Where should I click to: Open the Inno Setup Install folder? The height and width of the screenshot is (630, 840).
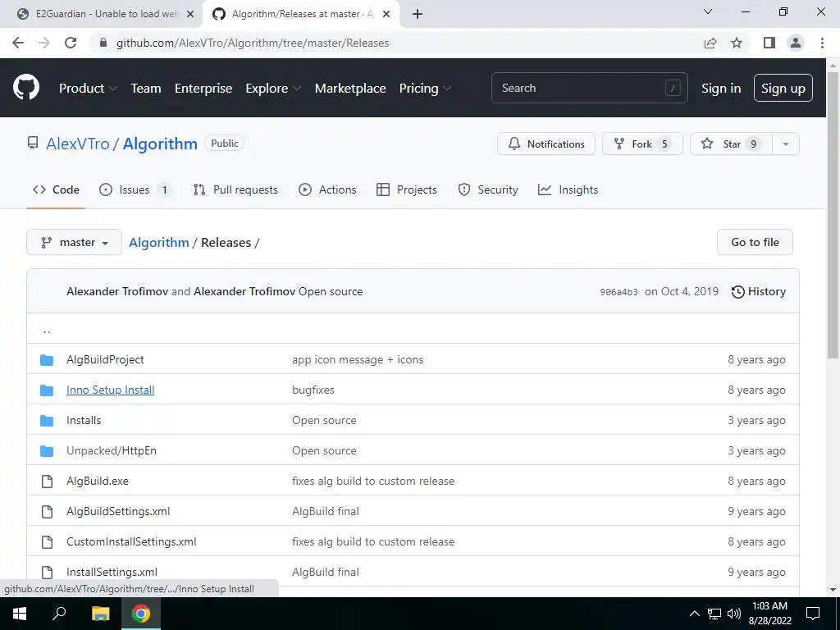(x=111, y=390)
